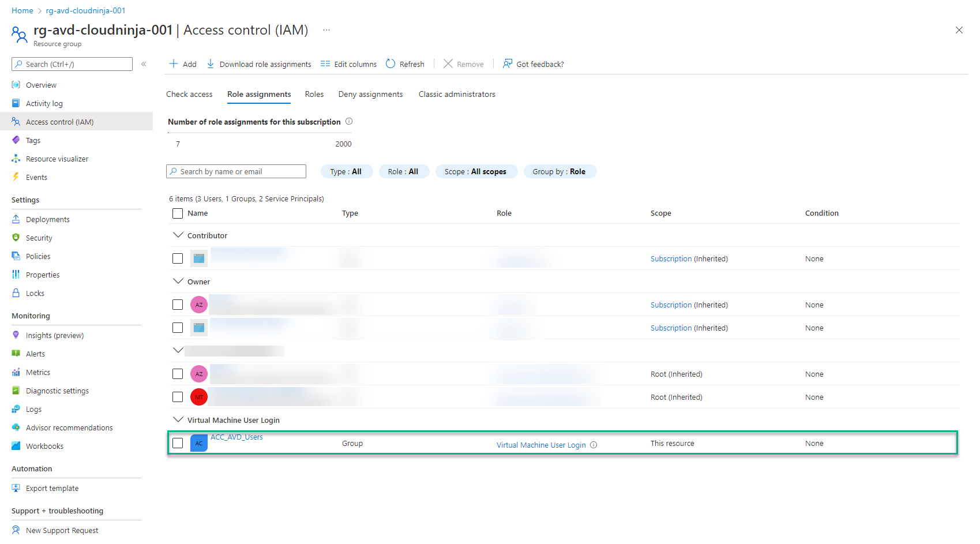Click the Got feedback icon
This screenshot has height=544, width=980.
507,63
